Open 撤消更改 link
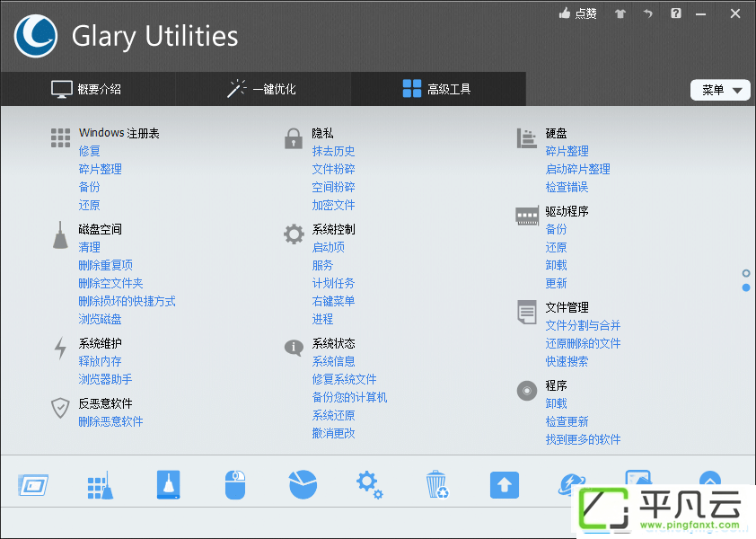 pyautogui.click(x=334, y=433)
